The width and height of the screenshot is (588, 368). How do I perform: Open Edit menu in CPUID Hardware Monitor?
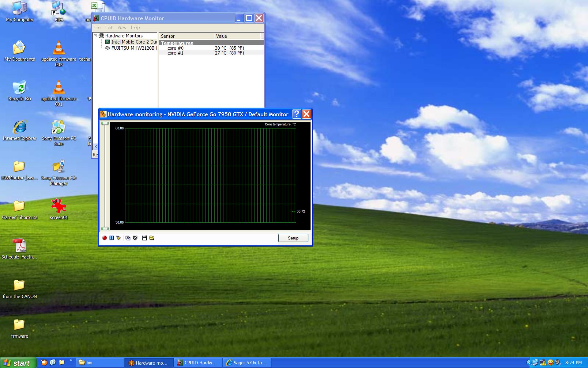[x=109, y=28]
